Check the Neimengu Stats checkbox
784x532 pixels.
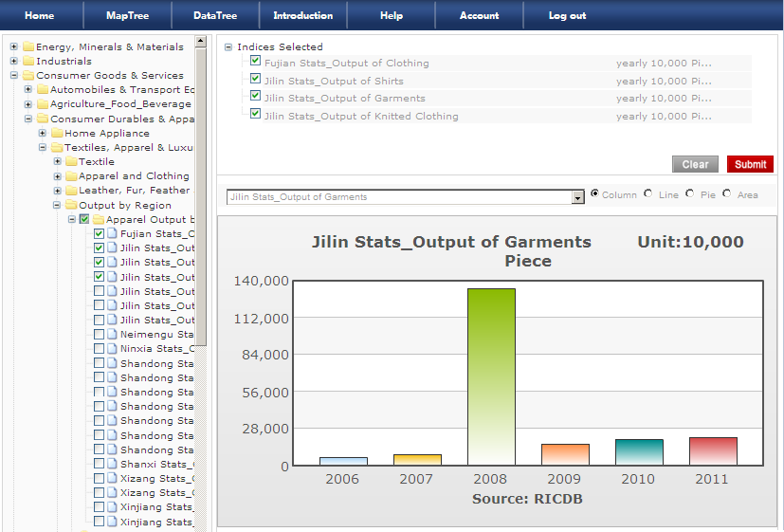99,334
